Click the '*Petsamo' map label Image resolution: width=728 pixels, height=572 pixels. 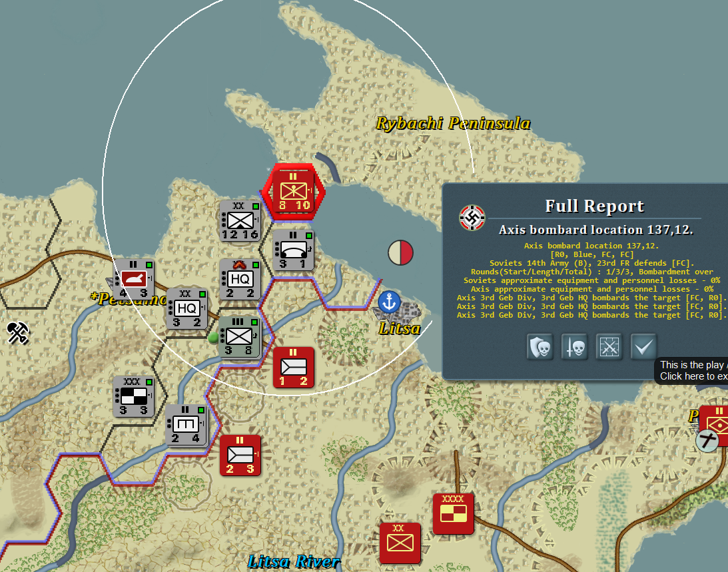[129, 298]
